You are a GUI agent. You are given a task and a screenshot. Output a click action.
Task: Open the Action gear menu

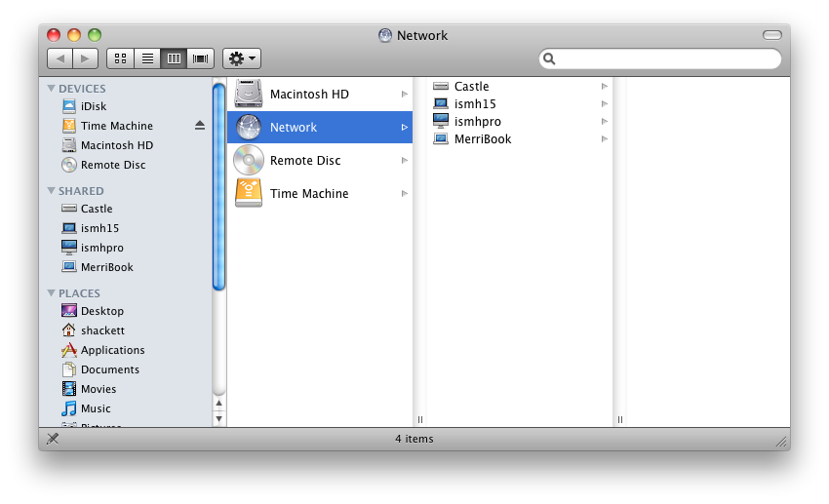pyautogui.click(x=242, y=58)
